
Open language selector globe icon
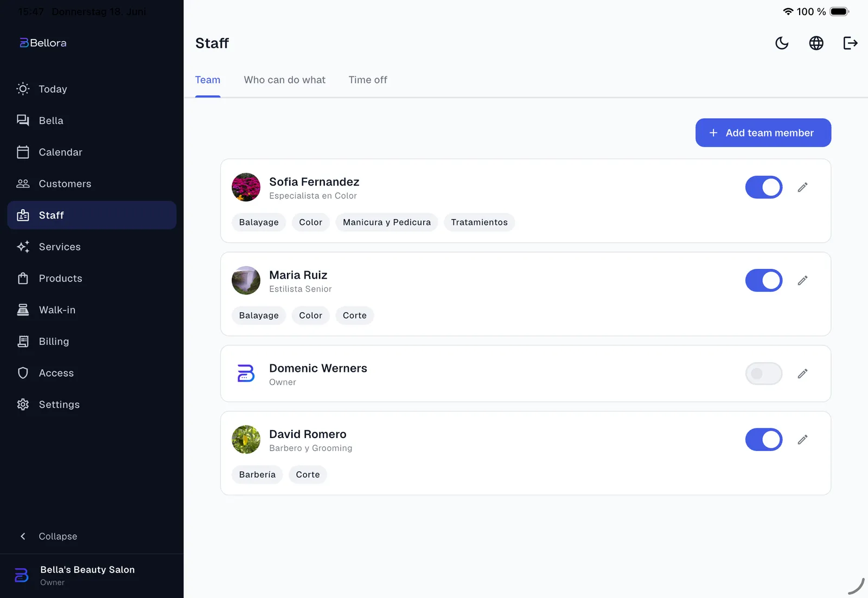[816, 43]
